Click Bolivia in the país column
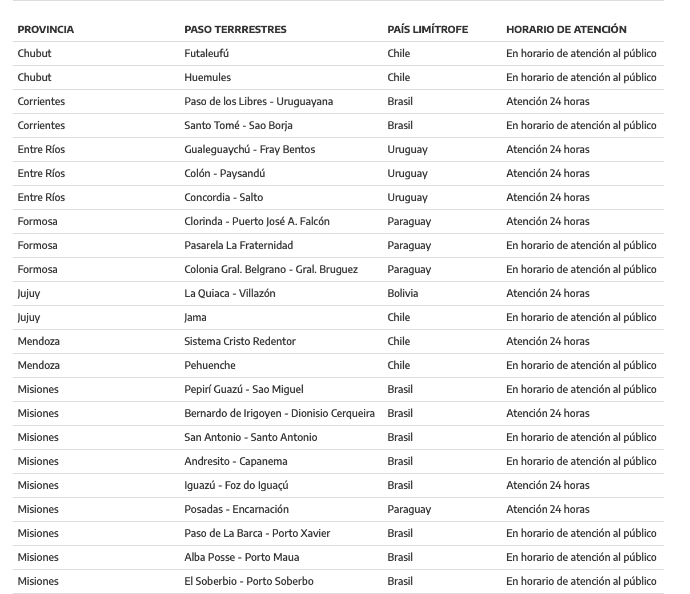The width and height of the screenshot is (690, 594). (x=403, y=293)
